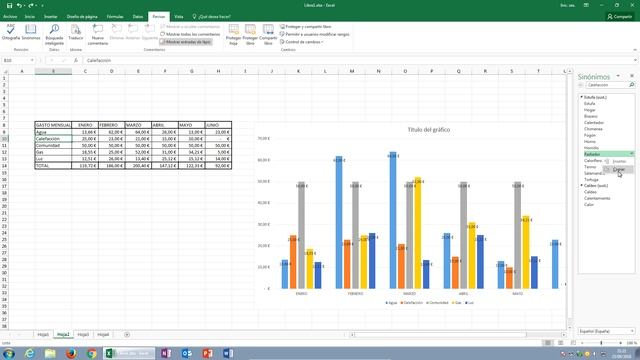Screen dimensions: 640x360
Task: Click the Calentador synonym
Action: (594, 122)
